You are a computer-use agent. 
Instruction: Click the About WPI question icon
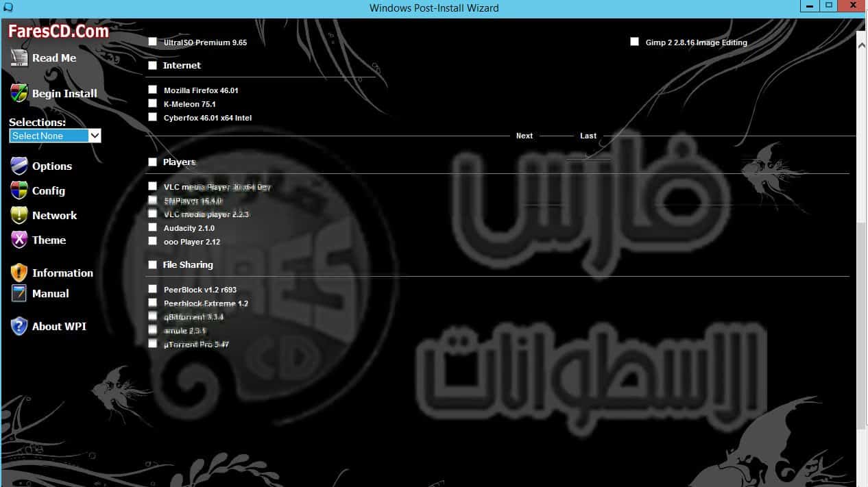point(19,326)
